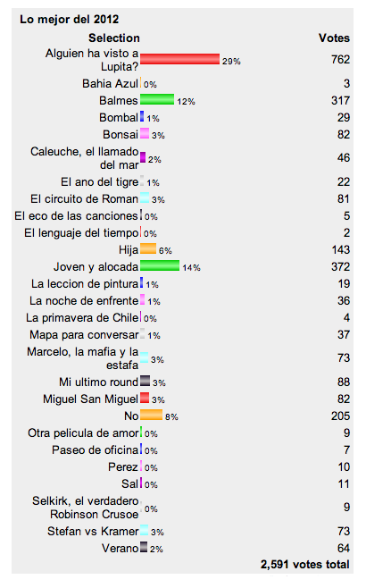Click the 'Bahia Azul' entry label

tap(110, 83)
